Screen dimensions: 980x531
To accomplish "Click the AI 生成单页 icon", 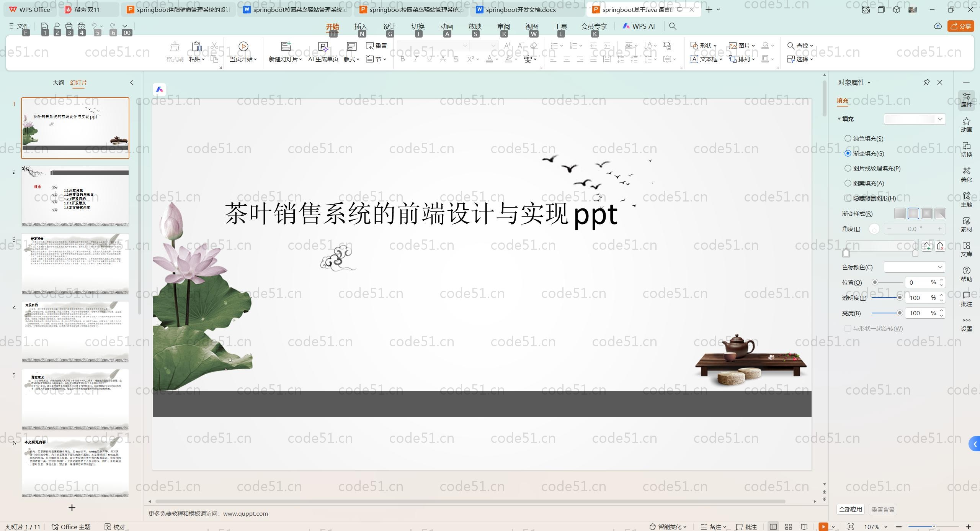I will pos(323,47).
